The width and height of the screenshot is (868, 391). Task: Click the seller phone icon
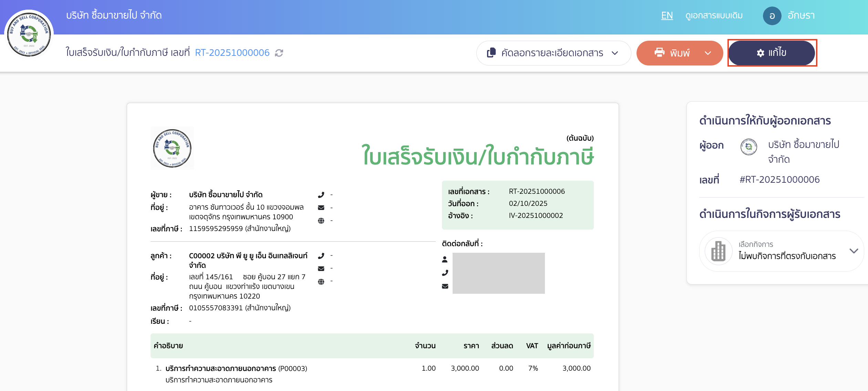click(322, 194)
